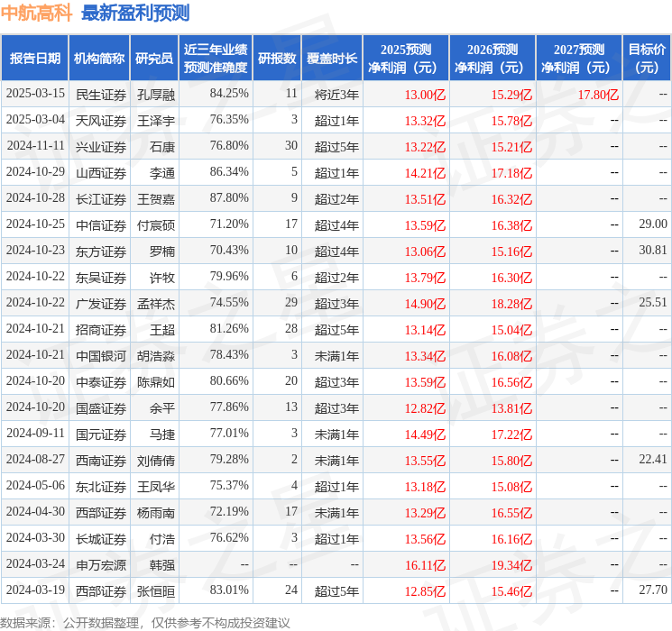Screen dimensions: 672x631
Task: Click researcher name 王超
Action: click(162, 330)
